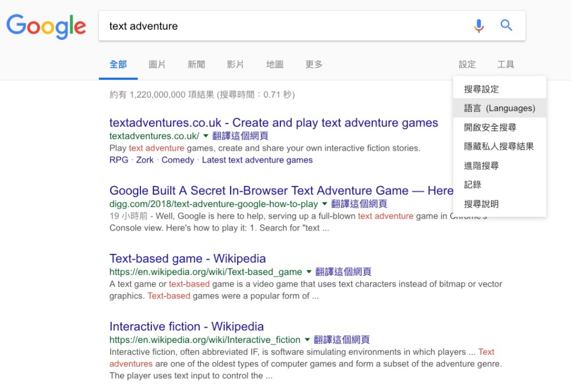
Task: Start voice search with microphone icon
Action: pos(478,26)
